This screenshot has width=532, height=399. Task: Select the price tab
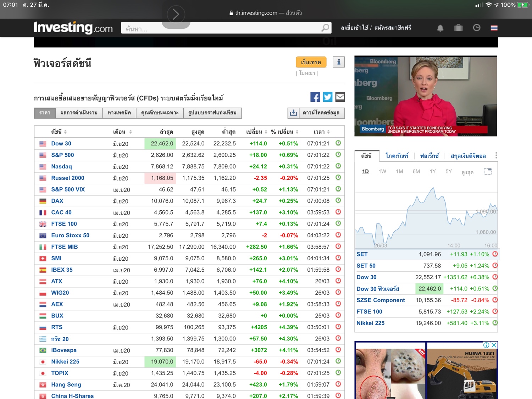45,113
